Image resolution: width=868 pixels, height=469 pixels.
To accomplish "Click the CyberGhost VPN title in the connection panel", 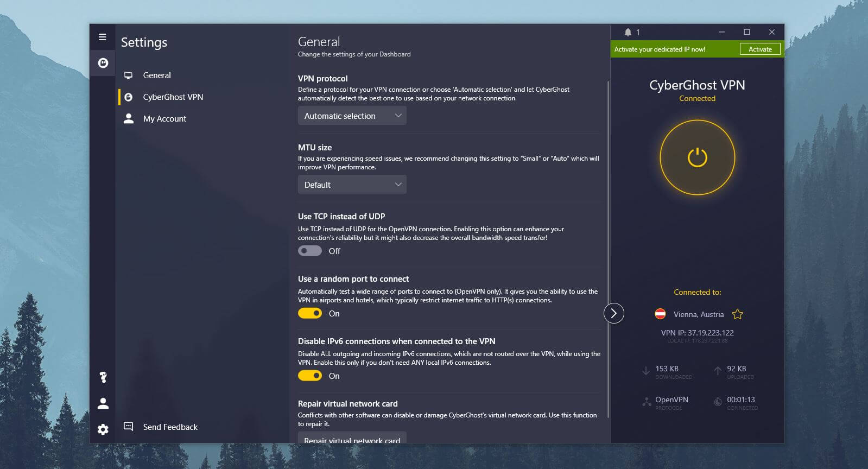I will (697, 85).
